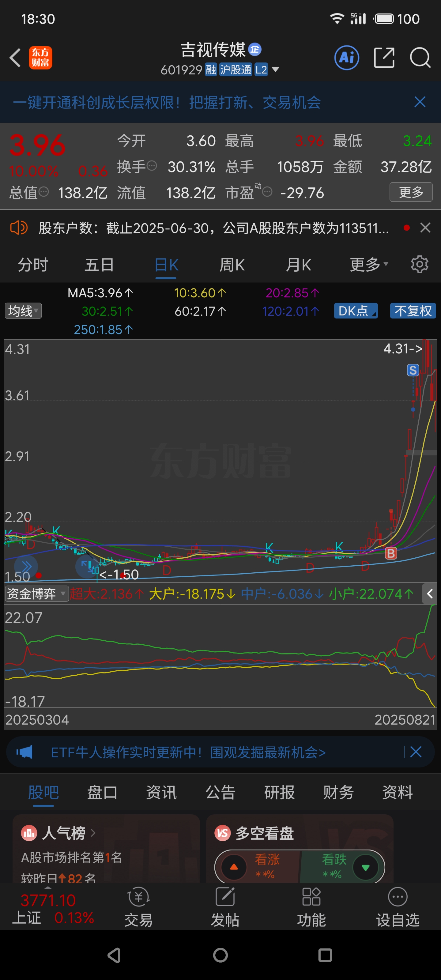Tap the 多空看盘 VS icon

pos(223,833)
